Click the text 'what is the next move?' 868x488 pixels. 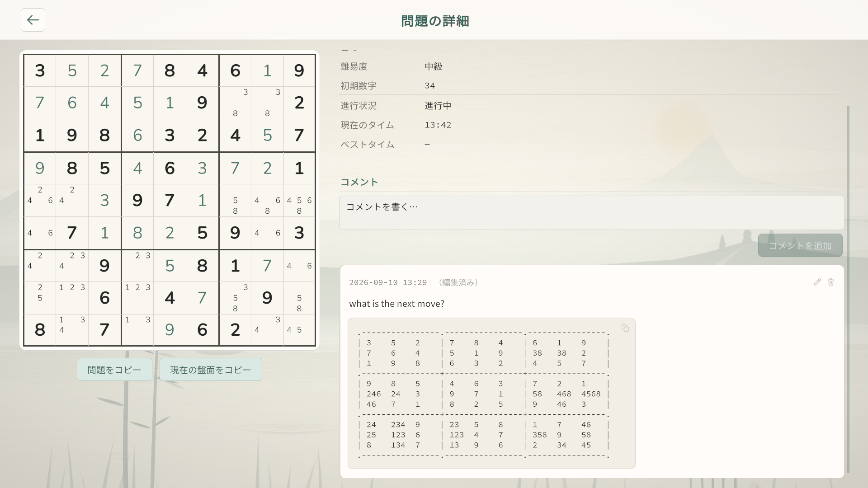[x=397, y=304]
